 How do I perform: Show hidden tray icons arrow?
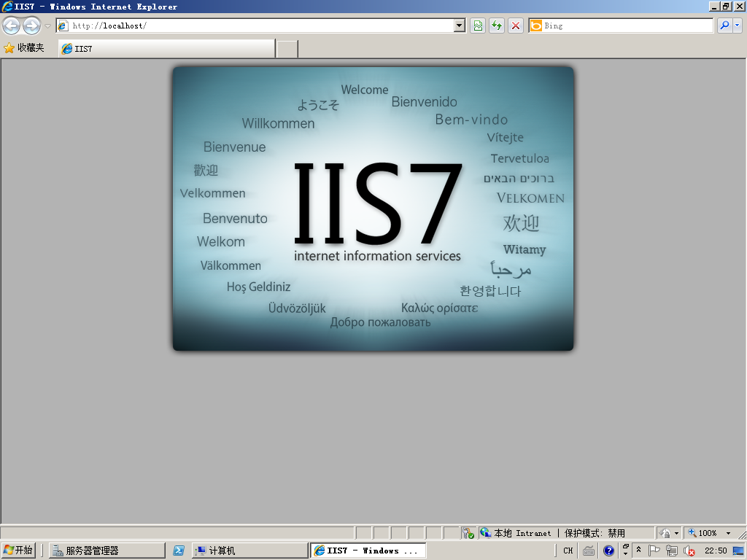(x=638, y=550)
